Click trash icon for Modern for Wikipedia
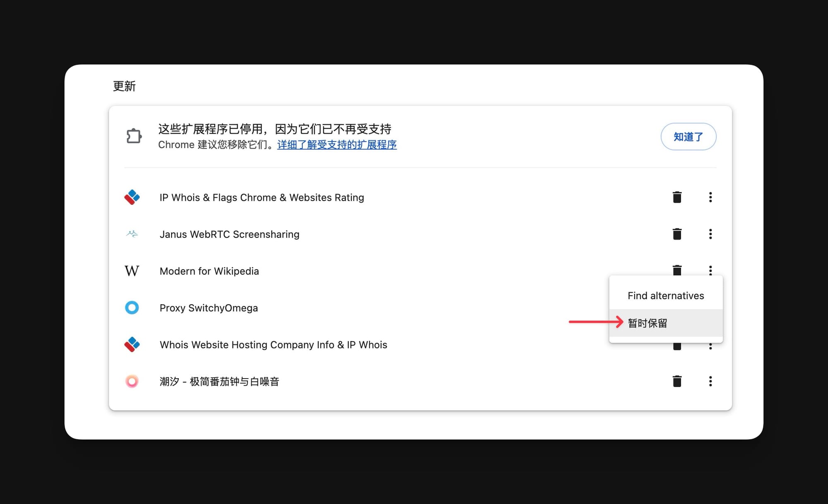 (677, 270)
